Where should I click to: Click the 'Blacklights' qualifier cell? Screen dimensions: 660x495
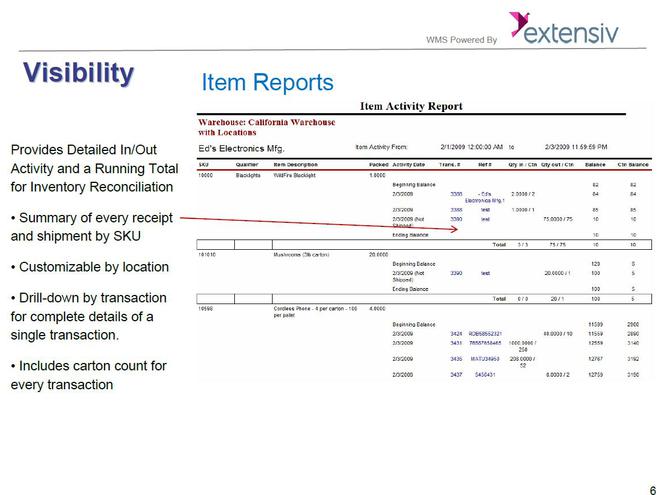coord(248,175)
